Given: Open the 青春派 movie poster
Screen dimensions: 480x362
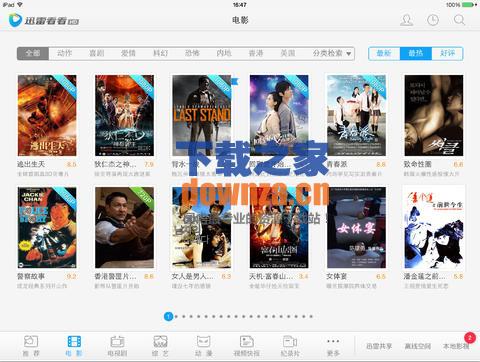Looking at the screenshot, I should tap(356, 115).
